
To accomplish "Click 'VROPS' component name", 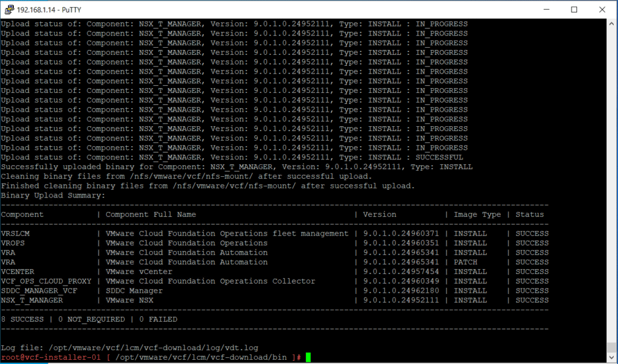I will point(13,243).
